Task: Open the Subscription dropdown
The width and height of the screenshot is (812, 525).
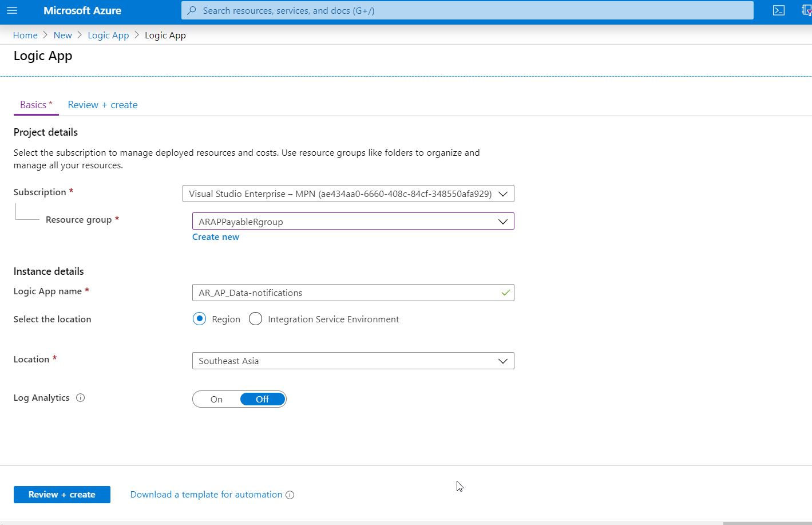Action: pos(348,194)
